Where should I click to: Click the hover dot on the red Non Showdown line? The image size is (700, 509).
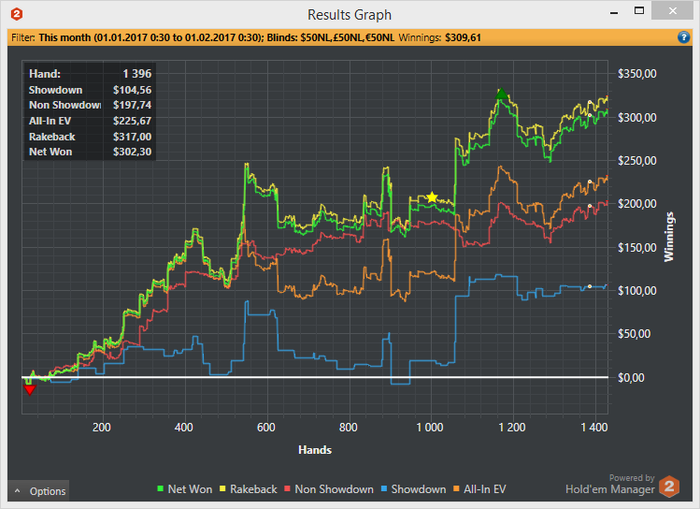(x=590, y=206)
